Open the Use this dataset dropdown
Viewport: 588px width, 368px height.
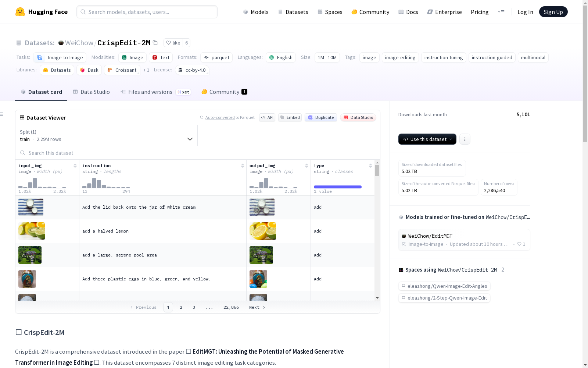point(427,139)
